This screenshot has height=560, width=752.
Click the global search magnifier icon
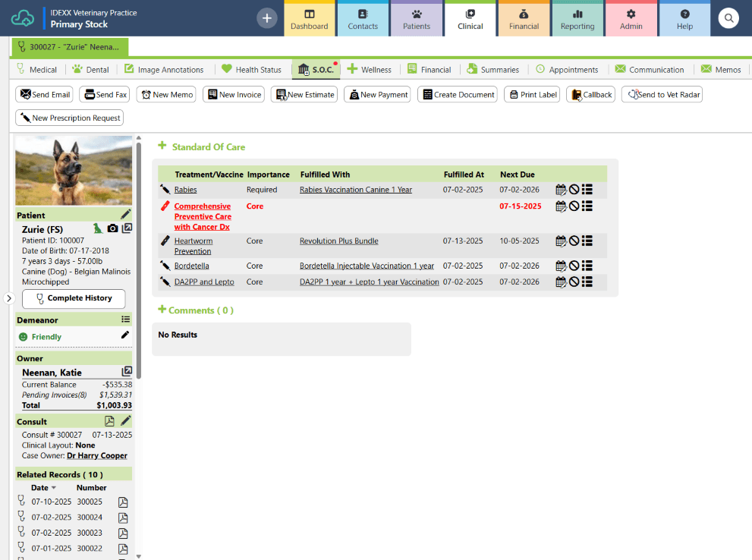[728, 18]
